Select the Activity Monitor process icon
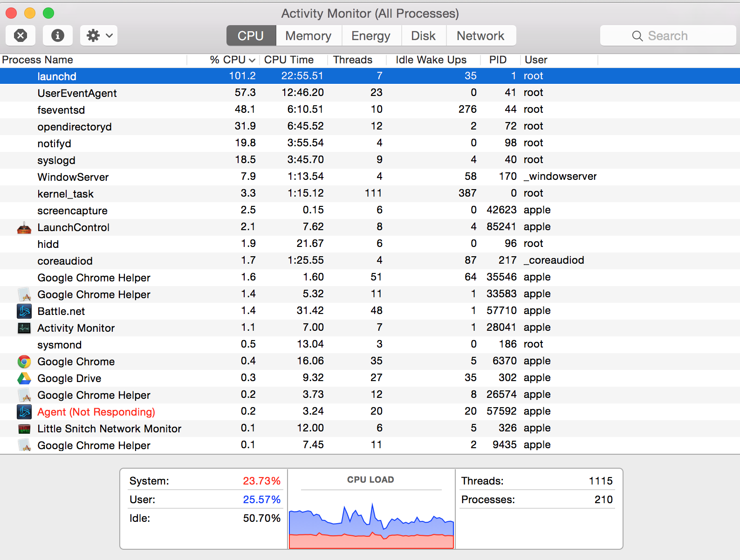740x560 pixels. pos(24,328)
